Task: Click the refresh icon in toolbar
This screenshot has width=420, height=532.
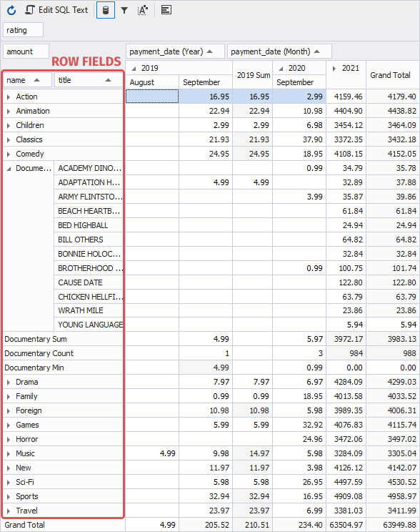Action: click(11, 10)
